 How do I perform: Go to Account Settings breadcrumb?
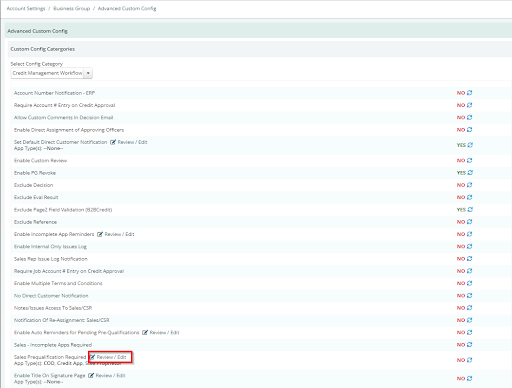coord(26,8)
